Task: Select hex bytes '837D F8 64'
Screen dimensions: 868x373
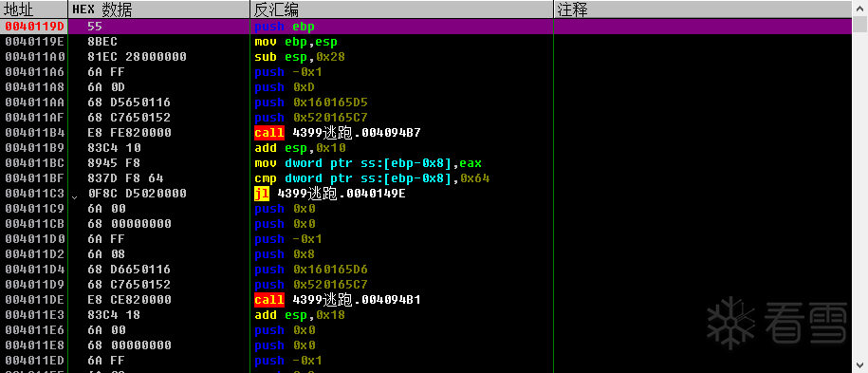Action: pos(125,178)
